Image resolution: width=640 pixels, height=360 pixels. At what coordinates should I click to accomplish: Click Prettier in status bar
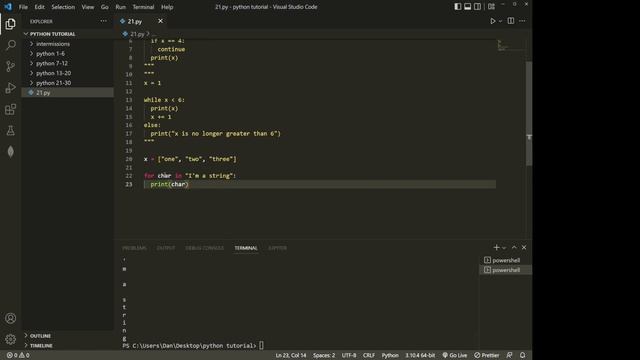click(x=487, y=355)
